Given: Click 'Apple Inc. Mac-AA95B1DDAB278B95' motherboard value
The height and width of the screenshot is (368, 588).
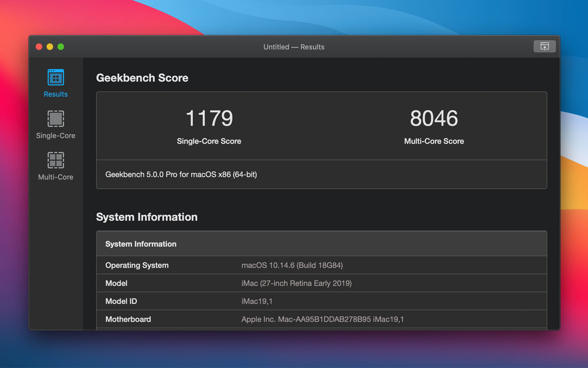Looking at the screenshot, I should (x=323, y=319).
